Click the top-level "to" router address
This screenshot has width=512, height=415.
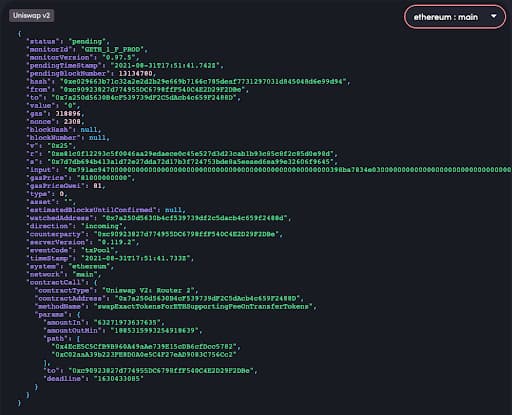144,97
